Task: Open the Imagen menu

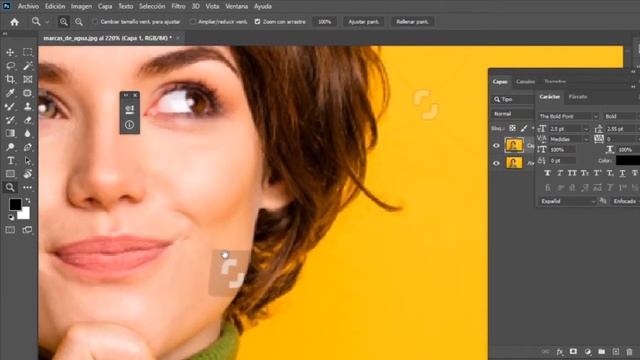Action: click(x=81, y=7)
